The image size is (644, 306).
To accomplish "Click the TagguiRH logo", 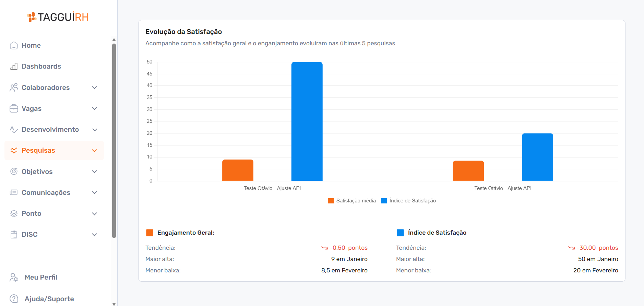I will 58,17.
